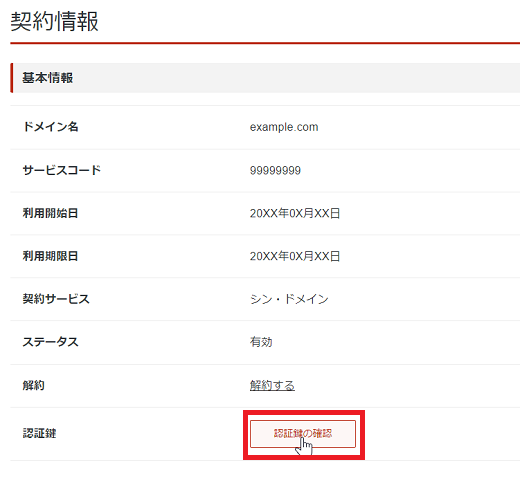The image size is (520, 501).
Task: Click the ステータス row label
Action: (x=50, y=342)
